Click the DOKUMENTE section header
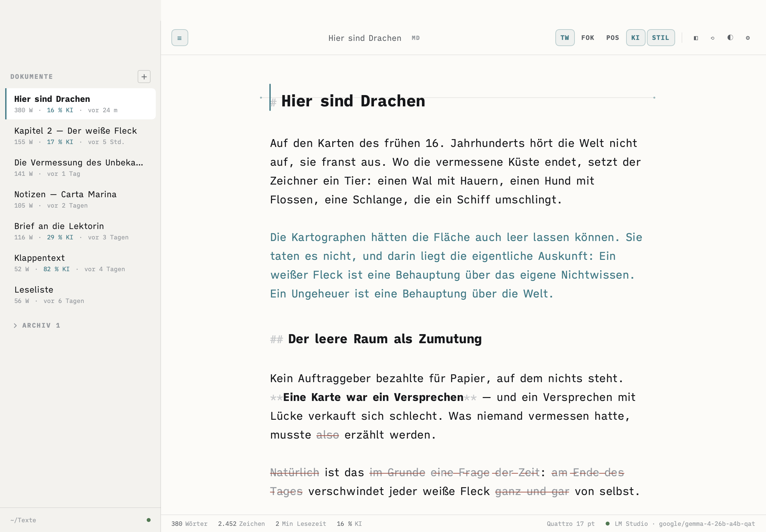The height and width of the screenshot is (532, 766). 32,77
